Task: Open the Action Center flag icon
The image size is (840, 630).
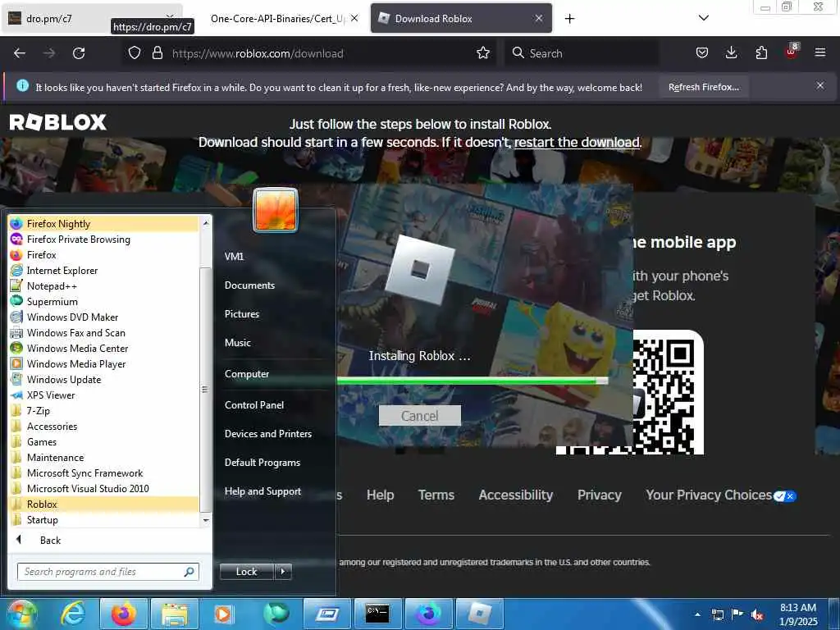Action: 737,614
